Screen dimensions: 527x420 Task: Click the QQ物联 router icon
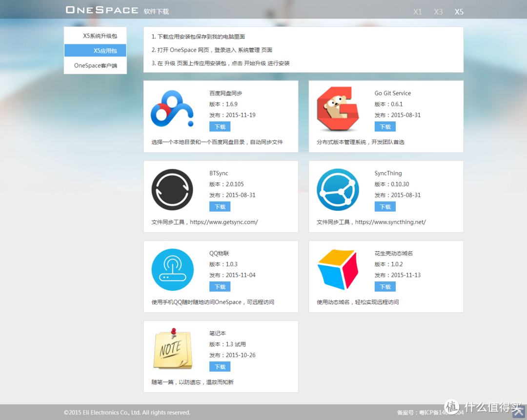tap(172, 269)
